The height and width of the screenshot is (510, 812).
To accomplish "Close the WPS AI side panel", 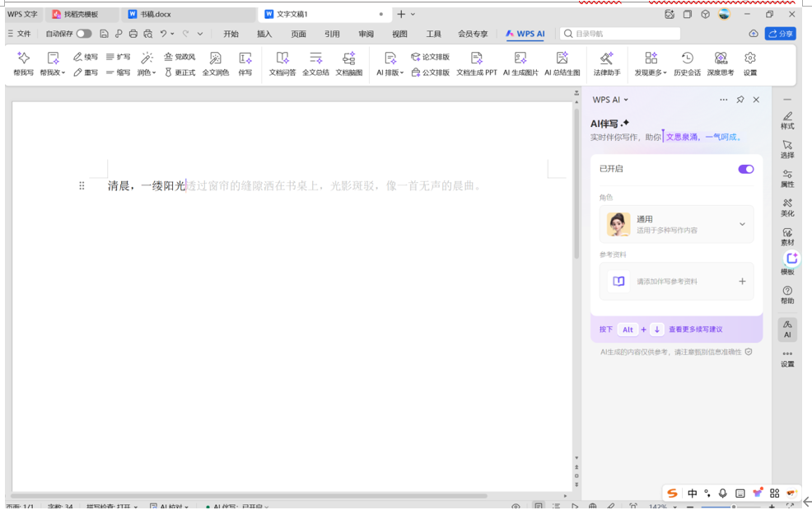I will point(756,100).
